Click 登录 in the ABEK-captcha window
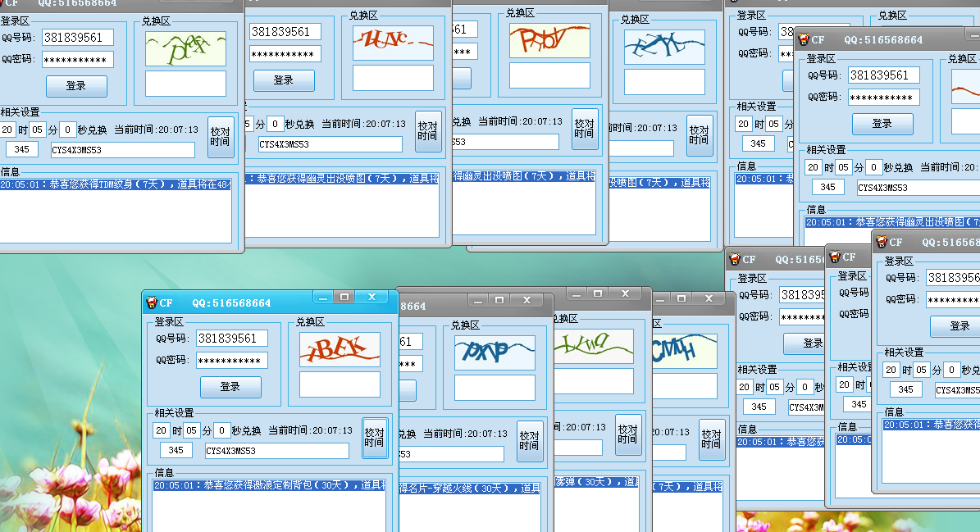This screenshot has width=980, height=532. [x=230, y=387]
